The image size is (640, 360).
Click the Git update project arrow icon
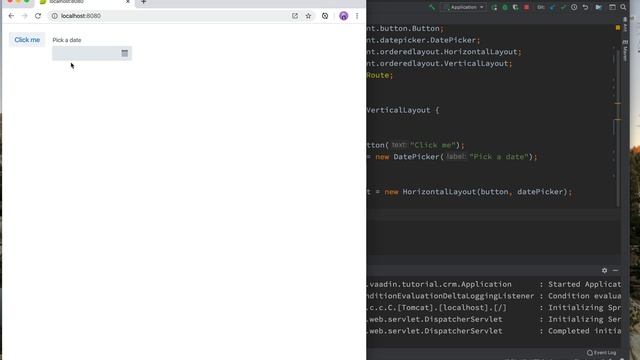point(552,7)
